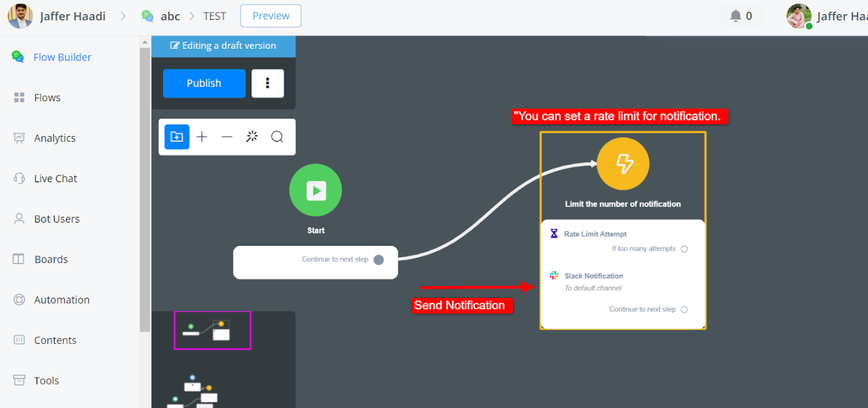868x408 pixels.
Task: Zoom out using the minus icon
Action: [x=227, y=137]
